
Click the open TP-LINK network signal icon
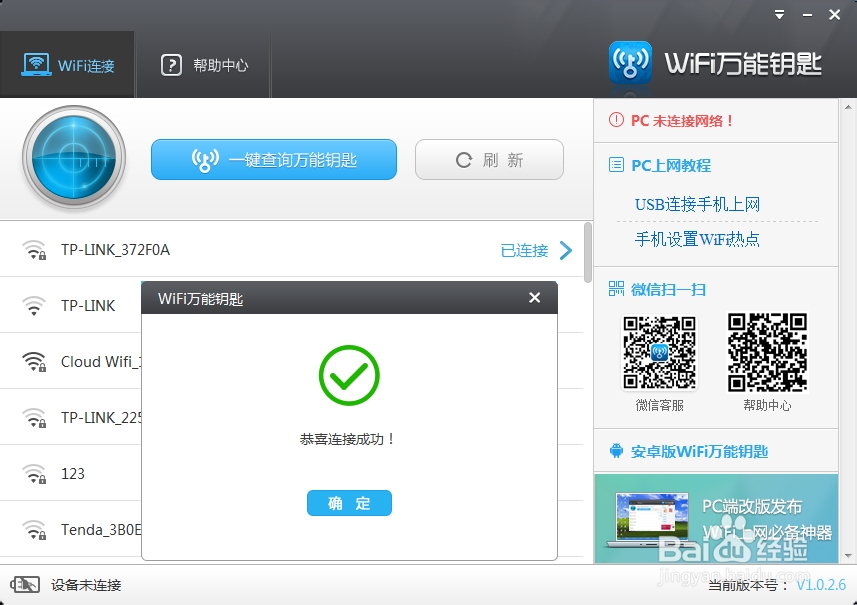coord(34,306)
